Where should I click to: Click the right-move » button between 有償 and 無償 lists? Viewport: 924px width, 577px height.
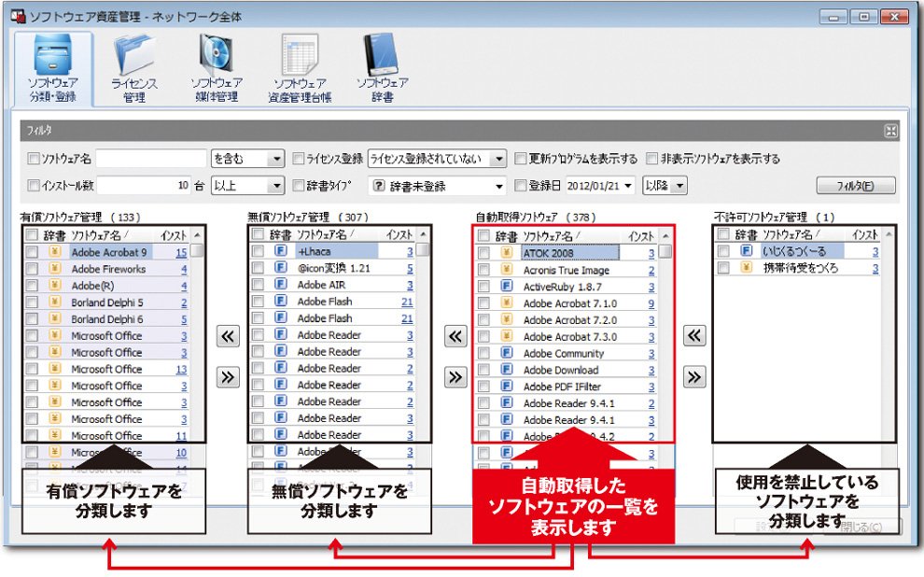228,376
